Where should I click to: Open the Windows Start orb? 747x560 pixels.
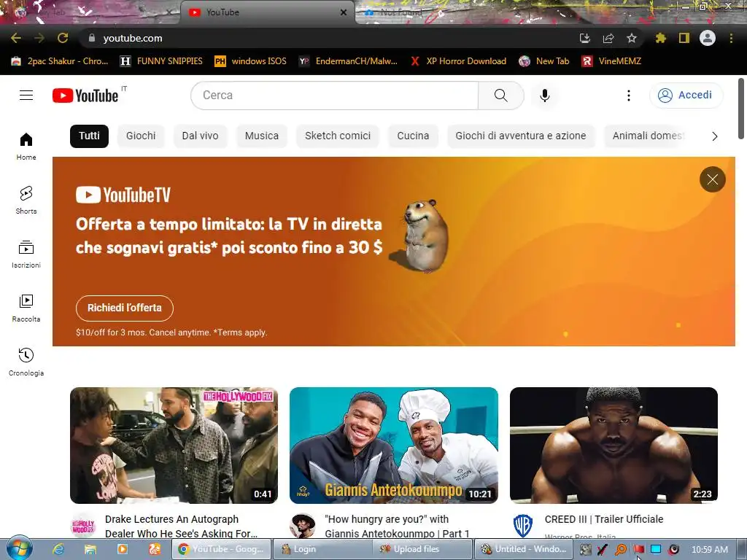pyautogui.click(x=19, y=548)
